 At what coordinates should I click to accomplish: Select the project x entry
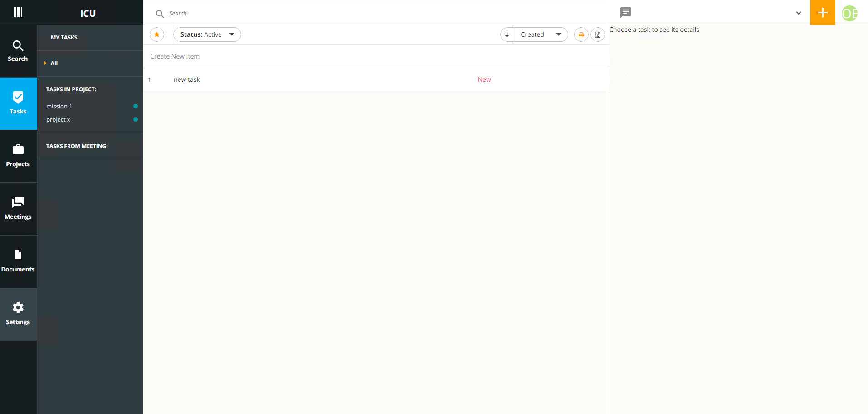click(x=58, y=119)
